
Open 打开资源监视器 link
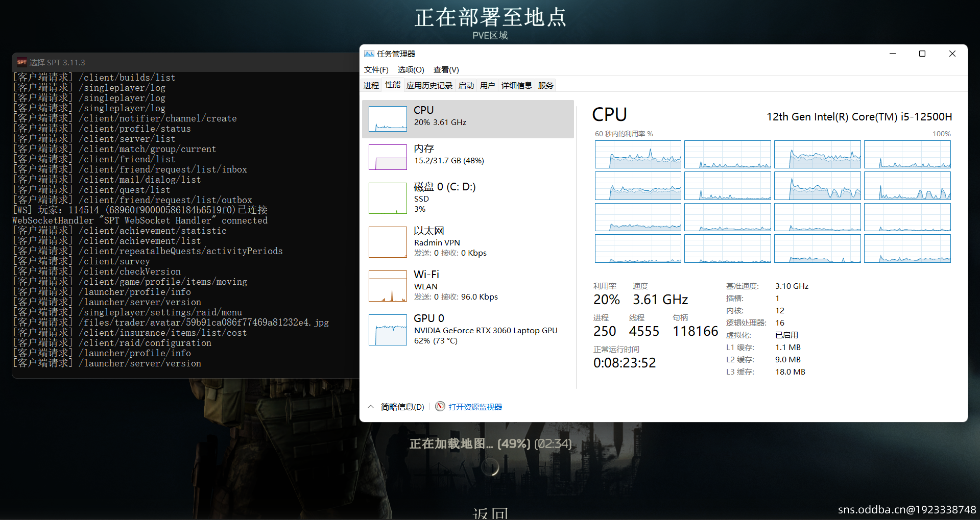click(x=475, y=407)
